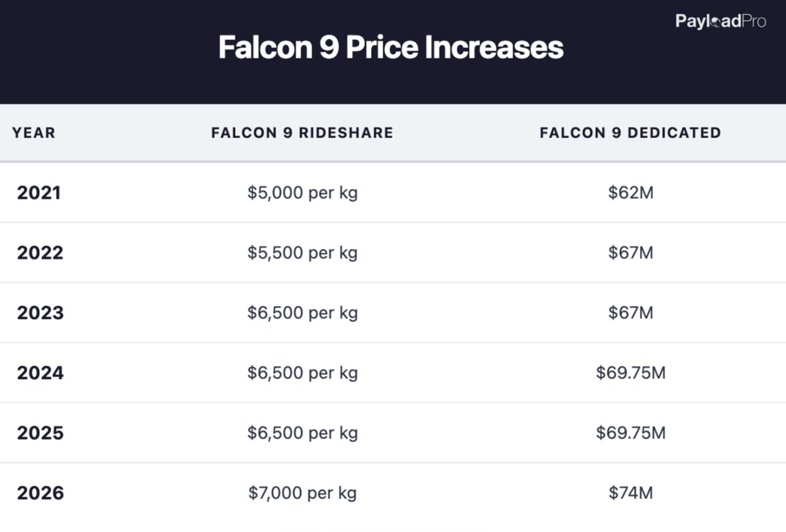The height and width of the screenshot is (532, 786).
Task: Select the 2024 dedicated price of $69.75M
Action: [x=630, y=373]
